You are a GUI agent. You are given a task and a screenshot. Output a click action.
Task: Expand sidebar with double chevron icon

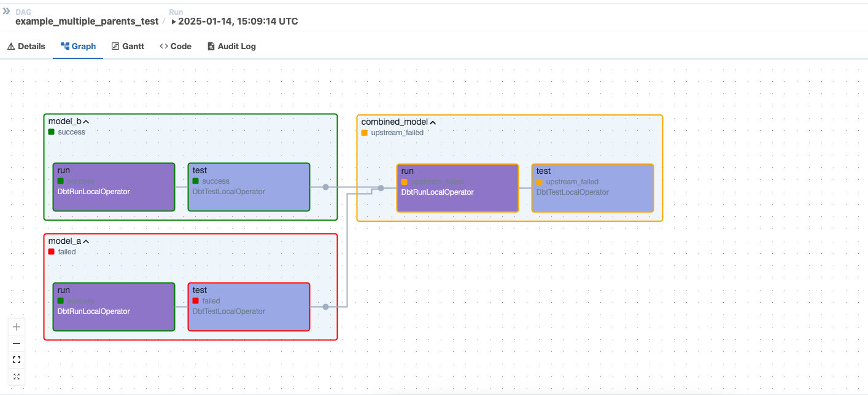tap(7, 11)
